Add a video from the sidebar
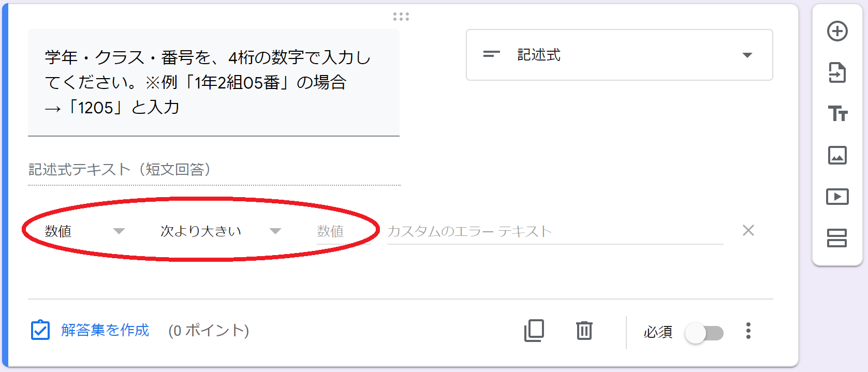The width and height of the screenshot is (868, 372). point(837,197)
